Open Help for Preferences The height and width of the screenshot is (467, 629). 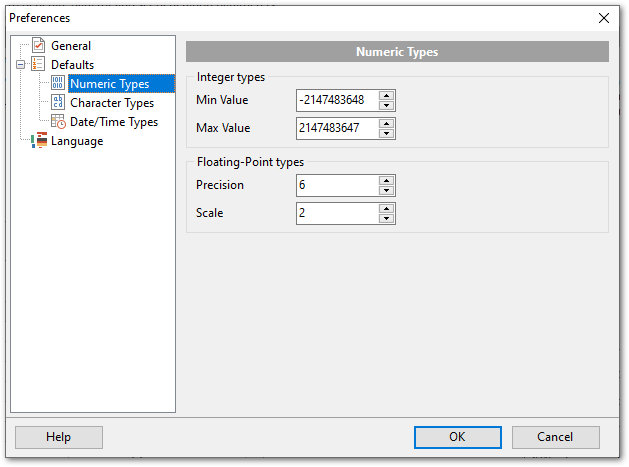59,437
